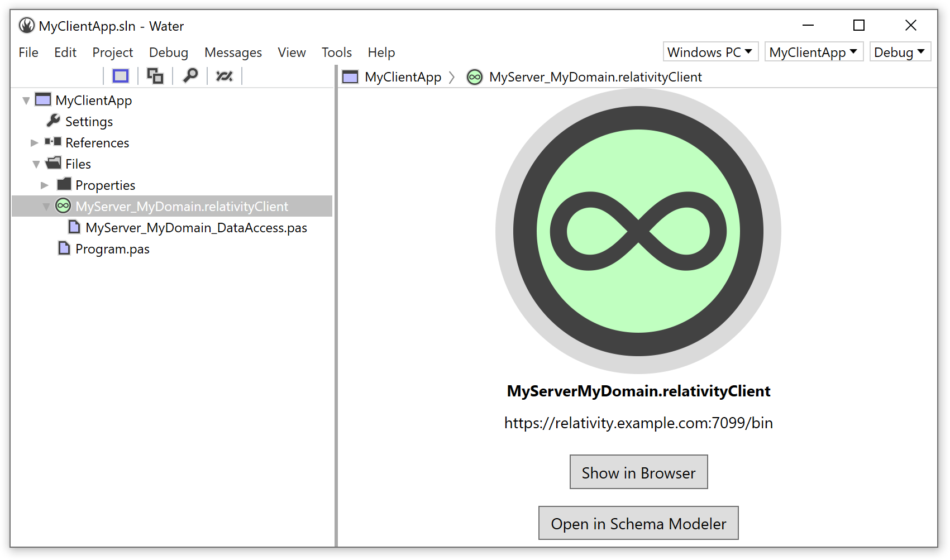Click the Water app flame icon
Viewport: 950px width, 560px height.
[x=26, y=25]
